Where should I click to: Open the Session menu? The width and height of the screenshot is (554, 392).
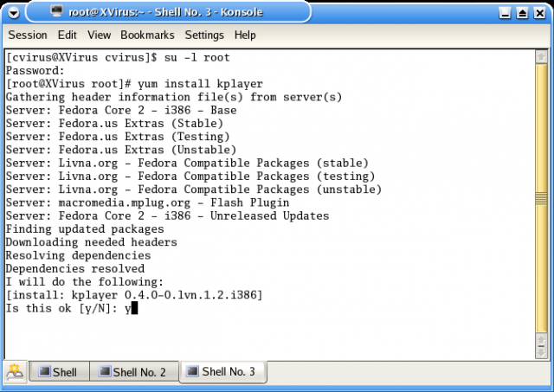click(28, 35)
